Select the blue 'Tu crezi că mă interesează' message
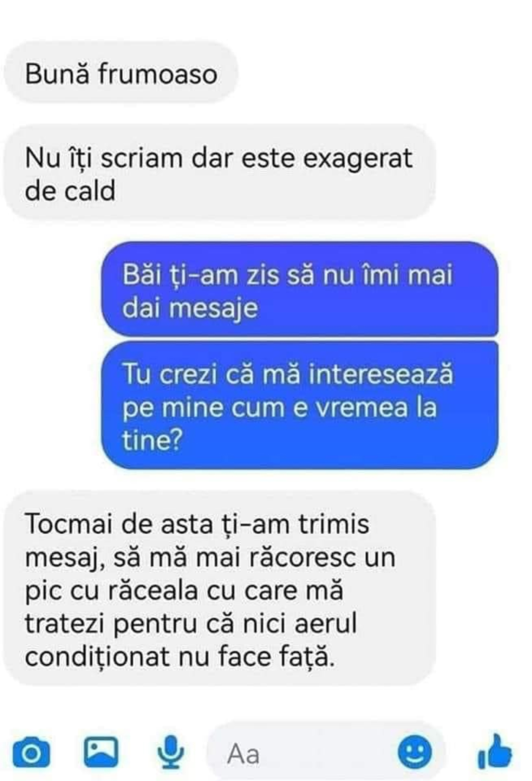Screen dimensions: 532x781 point(300,406)
